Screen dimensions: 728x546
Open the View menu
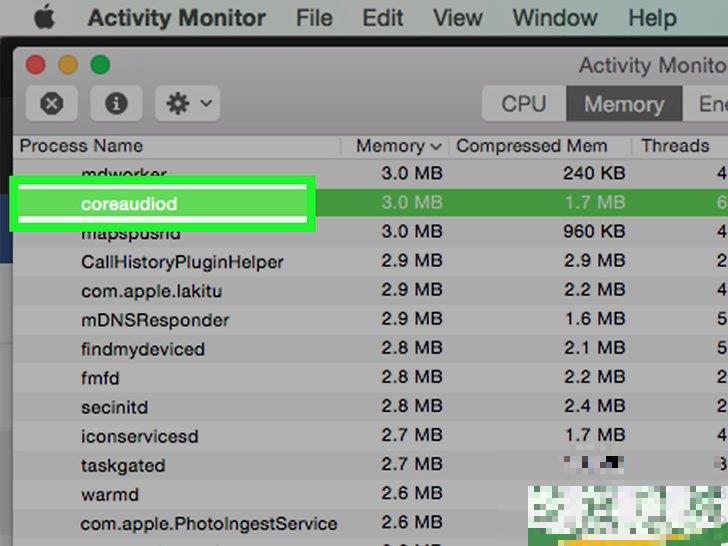[x=458, y=18]
